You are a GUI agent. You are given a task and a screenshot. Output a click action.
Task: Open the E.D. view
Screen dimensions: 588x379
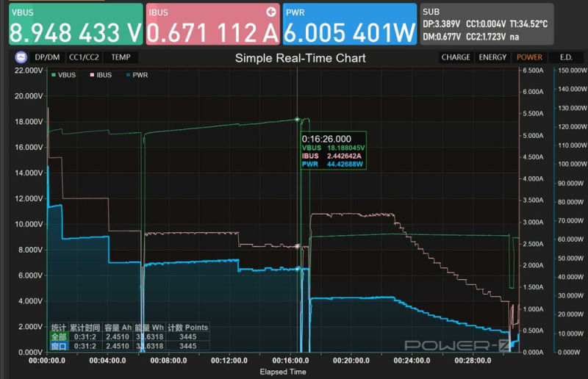click(x=566, y=57)
